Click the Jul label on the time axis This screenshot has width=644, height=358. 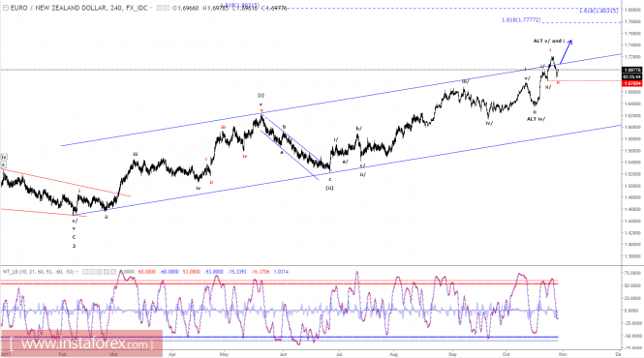[x=339, y=354]
